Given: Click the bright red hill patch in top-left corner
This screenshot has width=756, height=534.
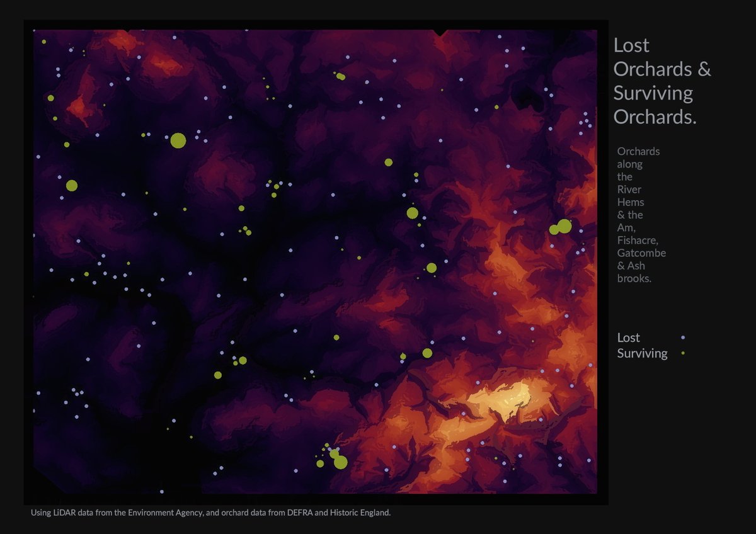Looking at the screenshot, I should pyautogui.click(x=79, y=107).
